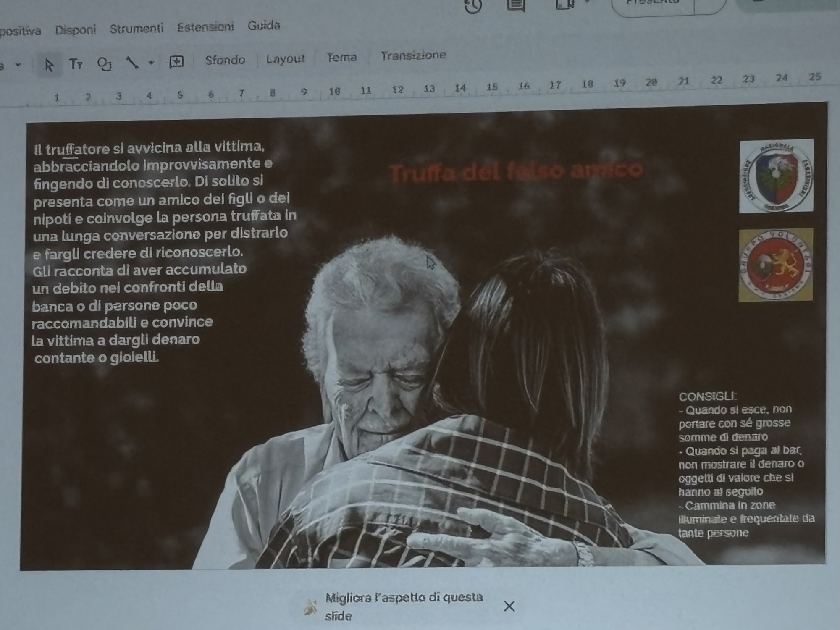Open the comments panel icon

pos(516,5)
